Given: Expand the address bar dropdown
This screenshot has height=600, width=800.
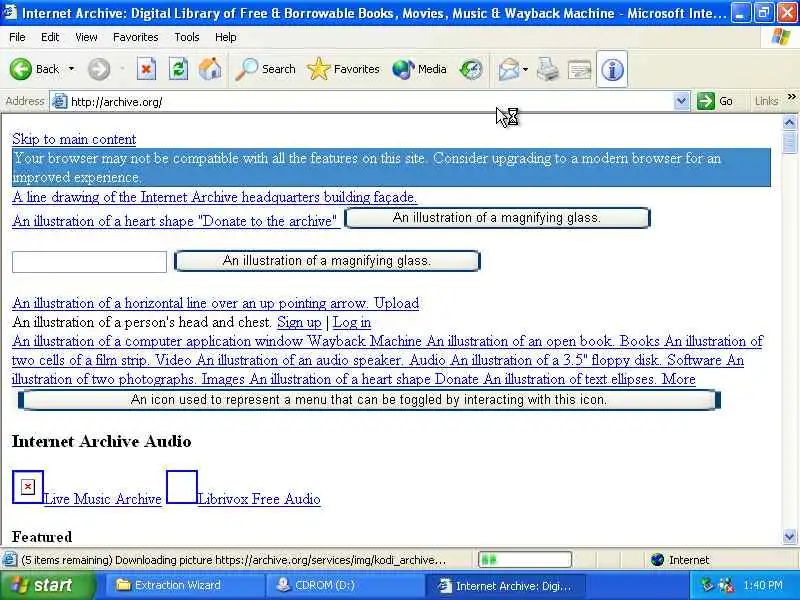Looking at the screenshot, I should pyautogui.click(x=681, y=101).
